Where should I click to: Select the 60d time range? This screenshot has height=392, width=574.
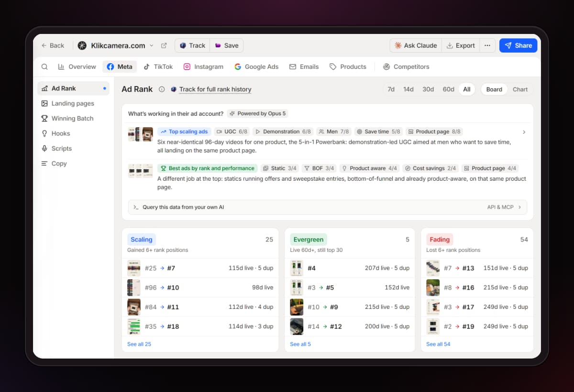pyautogui.click(x=448, y=89)
